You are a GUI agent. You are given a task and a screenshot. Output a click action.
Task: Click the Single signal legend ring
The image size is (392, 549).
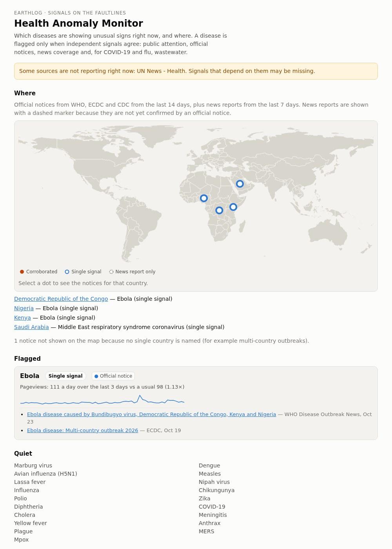[67, 272]
